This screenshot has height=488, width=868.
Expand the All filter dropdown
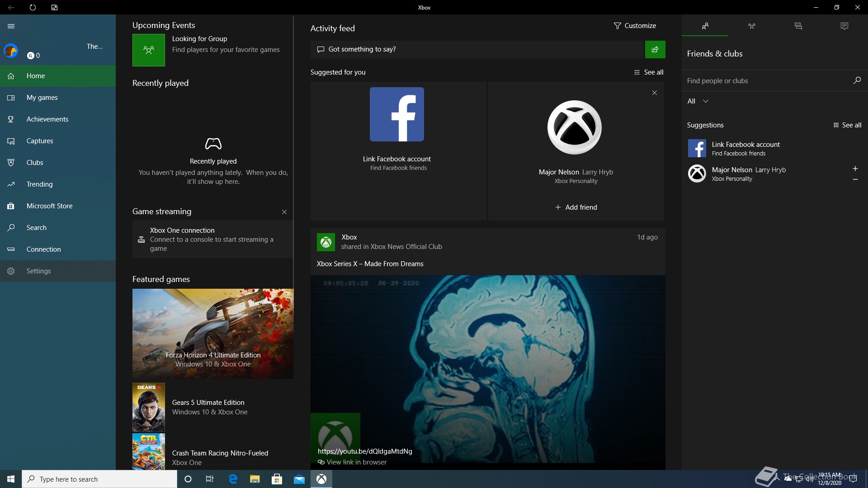tap(698, 101)
